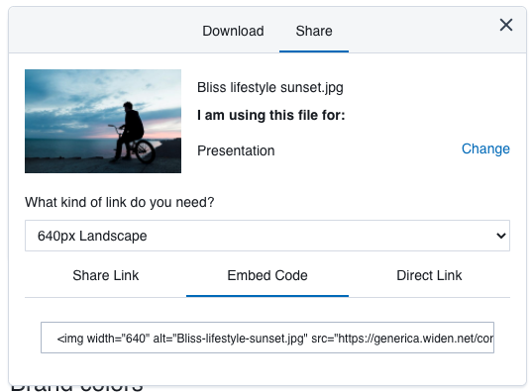Click the sunset cyclist preview thumbnail
Image resolution: width=532 pixels, height=392 pixels.
103,121
